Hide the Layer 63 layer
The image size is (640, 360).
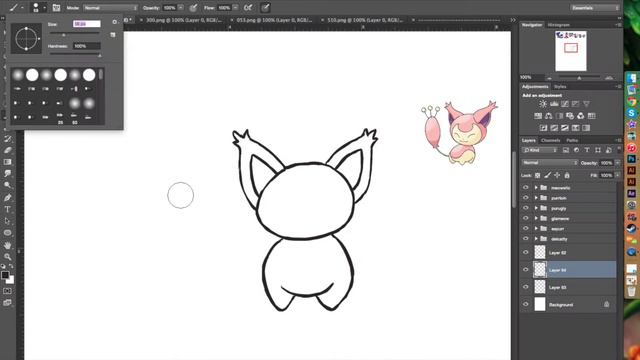point(526,287)
